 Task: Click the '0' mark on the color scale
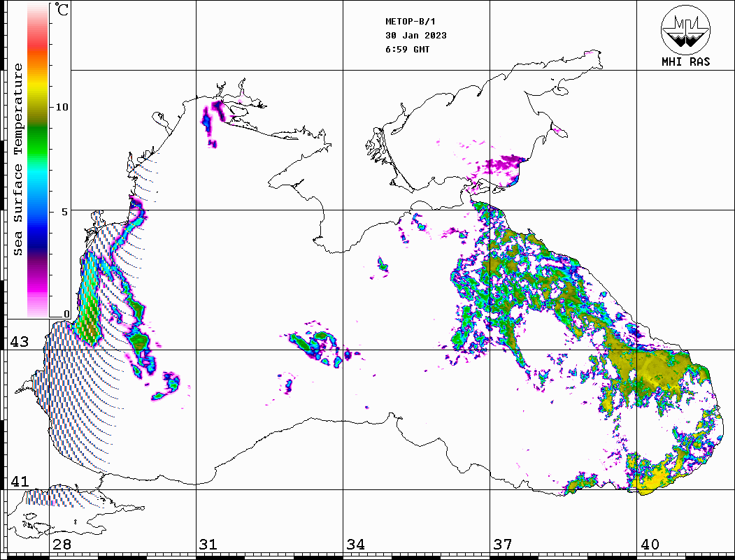[66, 314]
